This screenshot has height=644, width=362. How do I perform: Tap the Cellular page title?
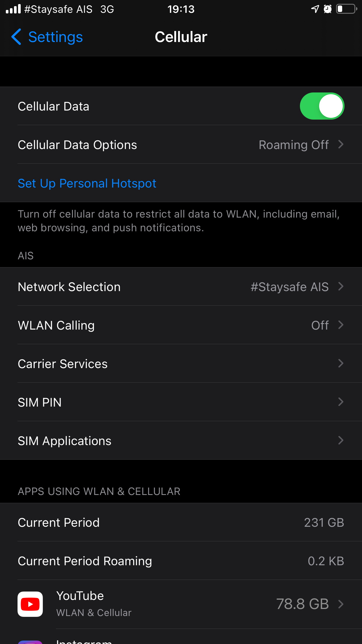tap(181, 37)
